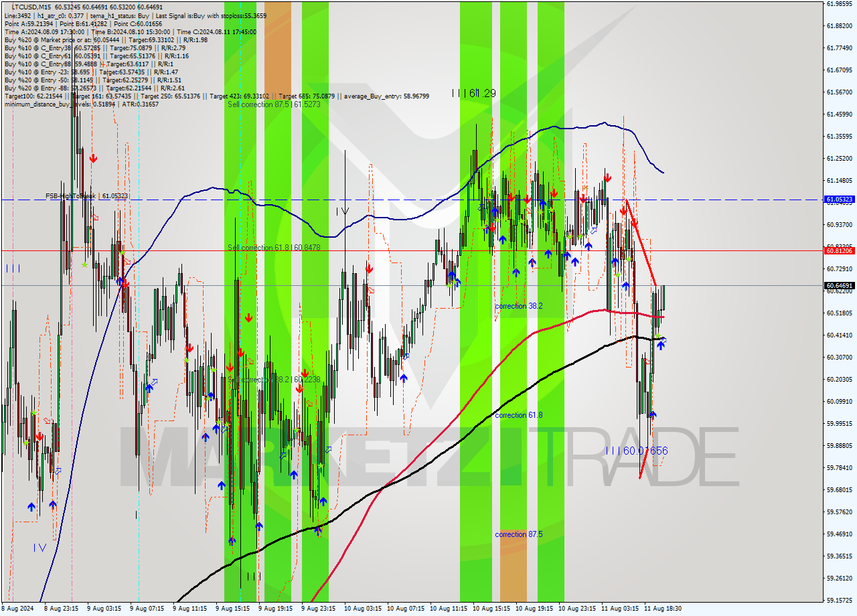Select the blue 'correction 38.2' label
857x616 pixels.
[519, 306]
